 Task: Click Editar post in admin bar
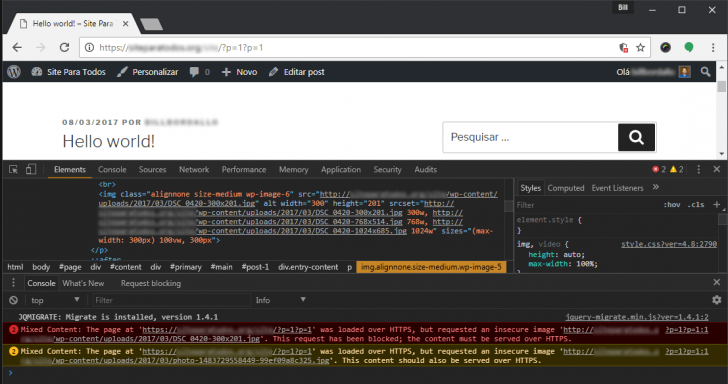coord(296,72)
